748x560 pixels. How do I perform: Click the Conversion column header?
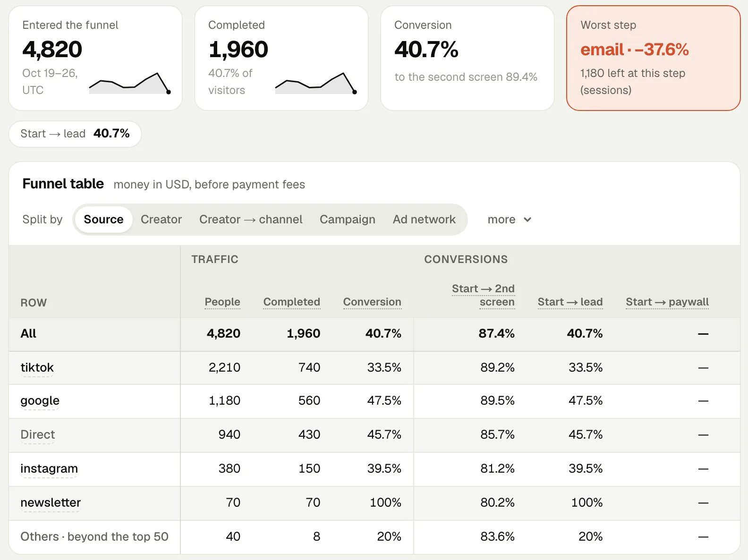[x=372, y=302]
